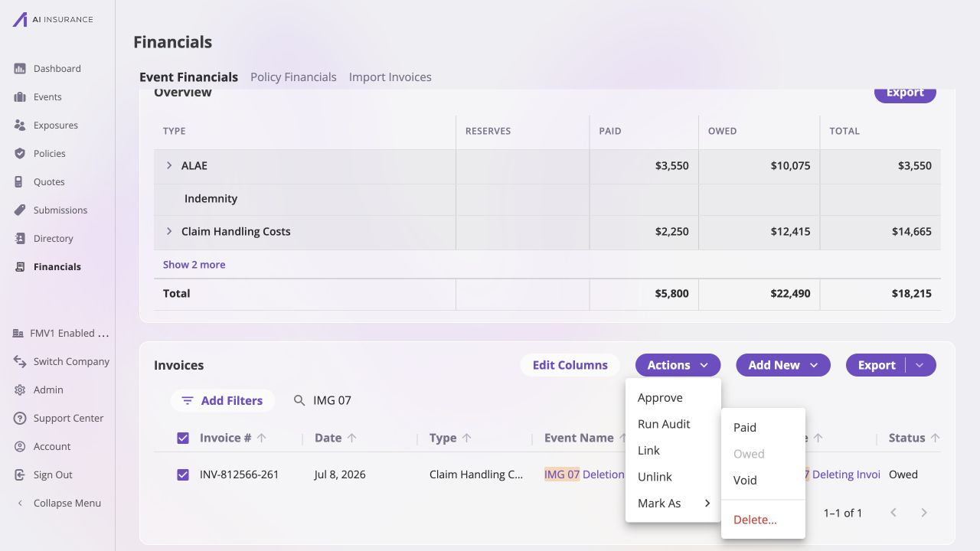
Task: Switch to Policy Financials tab
Action: pos(293,77)
